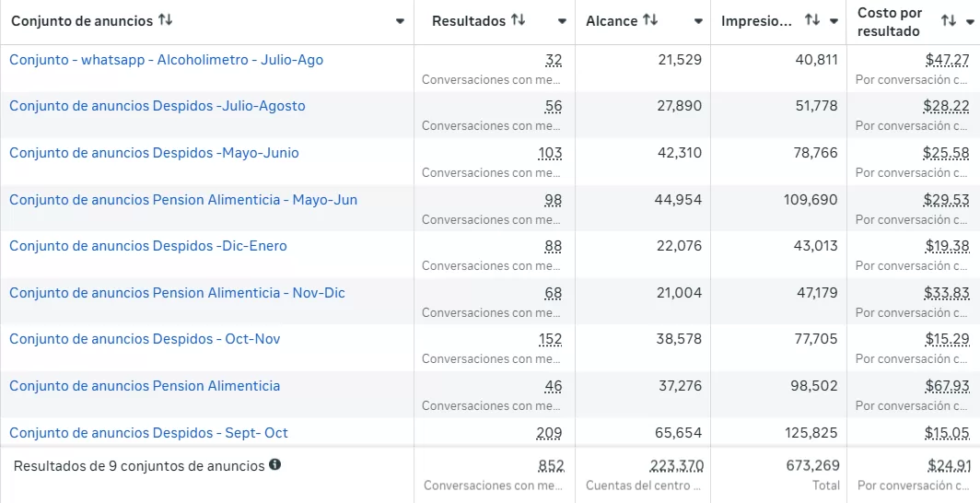Select the Despidos Oct-Nov ad set link
Viewport: 980px width, 503px height.
pyautogui.click(x=145, y=339)
